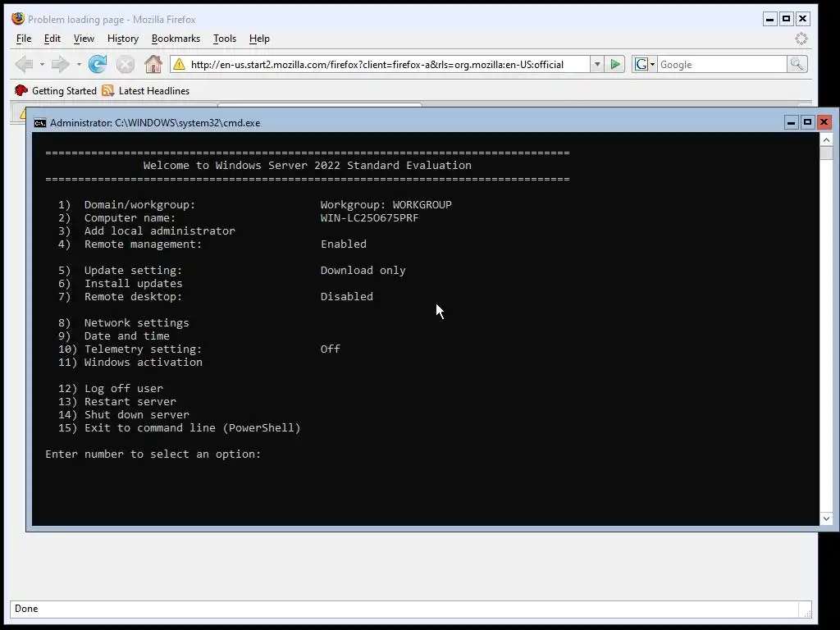840x630 pixels.
Task: Click the 'Computer name:' option text
Action: [x=130, y=218]
